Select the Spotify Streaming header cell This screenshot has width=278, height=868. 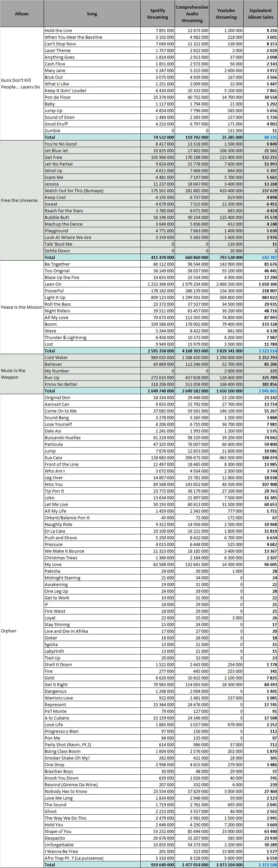(158, 14)
